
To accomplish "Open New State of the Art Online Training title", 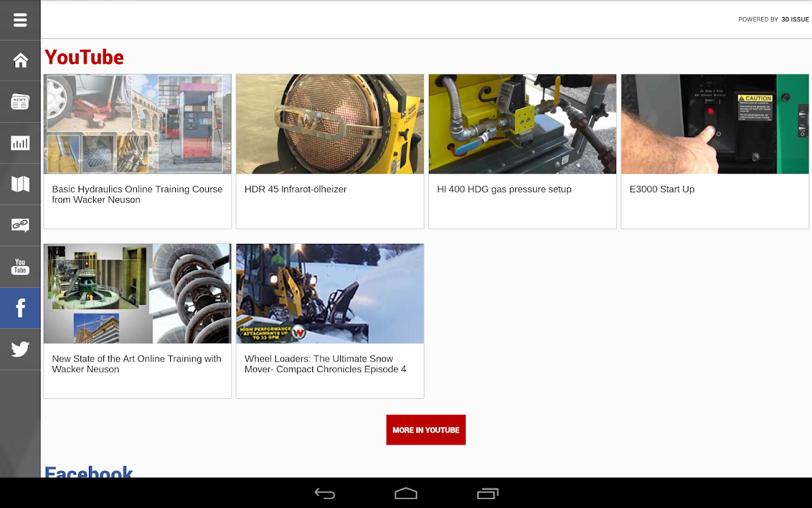I will [x=136, y=364].
